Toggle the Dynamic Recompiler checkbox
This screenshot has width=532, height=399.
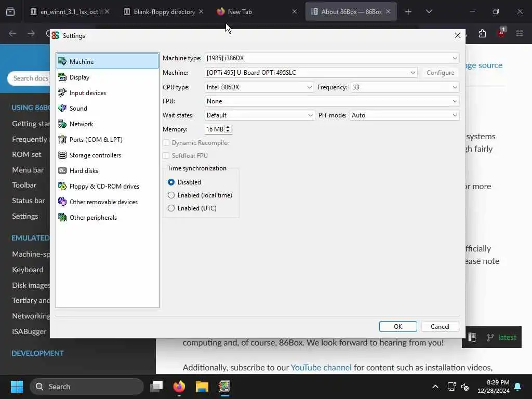point(166,143)
